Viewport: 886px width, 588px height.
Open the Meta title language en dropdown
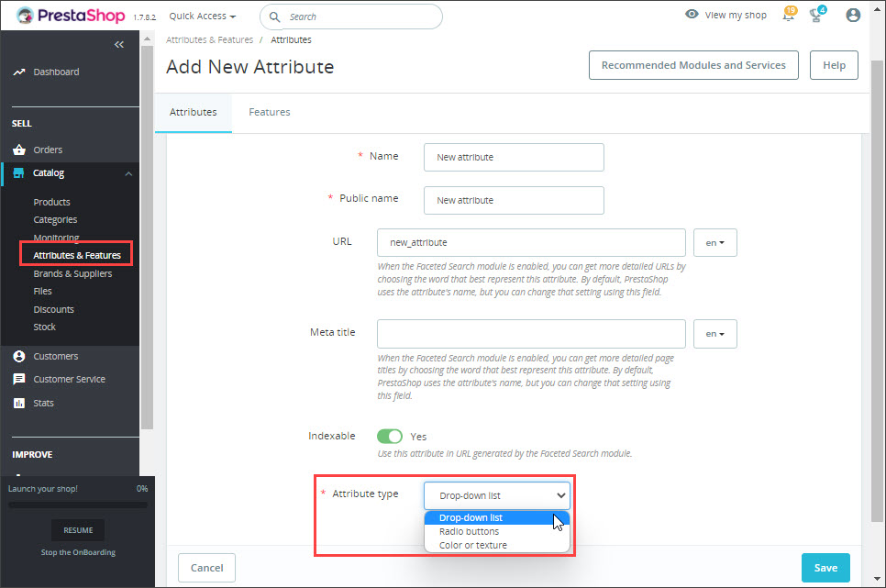714,334
